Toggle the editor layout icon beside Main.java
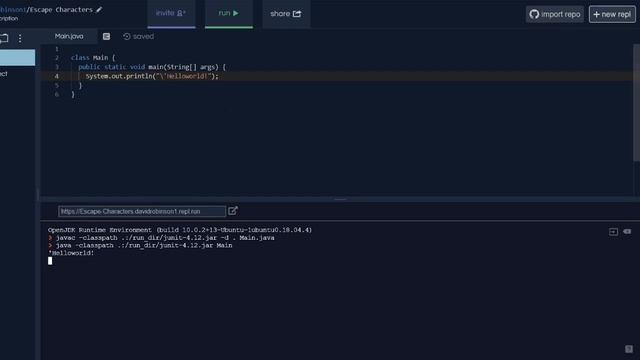The width and height of the screenshot is (640, 360). (x=106, y=36)
